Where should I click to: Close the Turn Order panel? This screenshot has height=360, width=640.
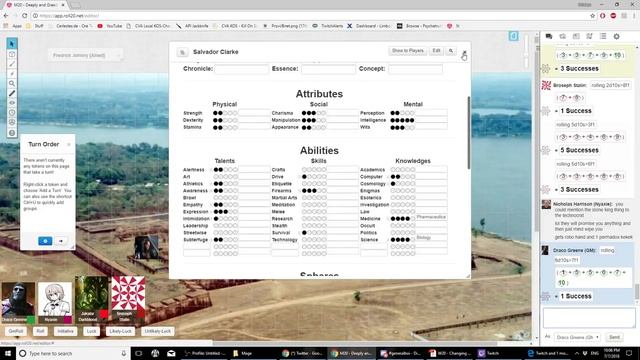(x=69, y=144)
